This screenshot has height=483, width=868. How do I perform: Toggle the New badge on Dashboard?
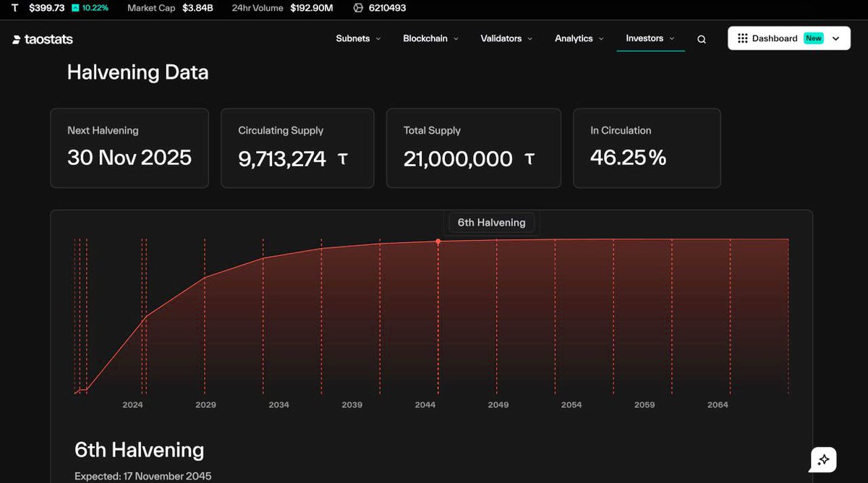click(814, 38)
